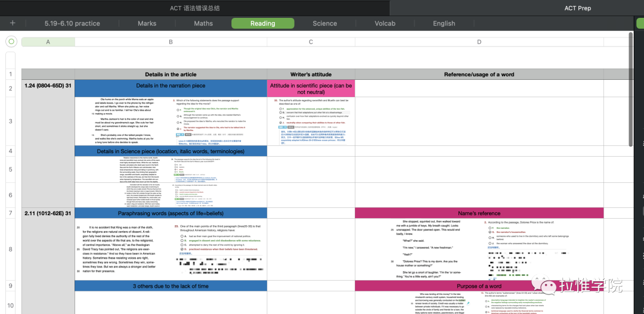644x314 pixels.
Task: Select column A header
Action: pyautogui.click(x=48, y=42)
